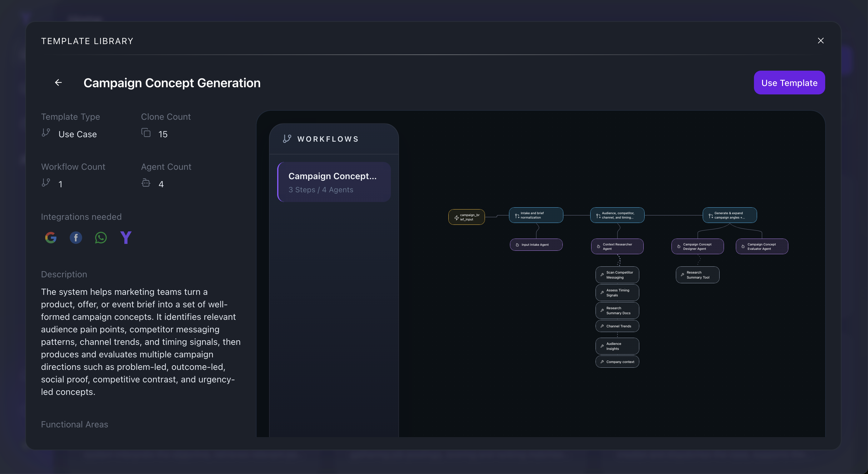This screenshot has width=868, height=474.
Task: Click the Company context tool node
Action: (x=617, y=362)
